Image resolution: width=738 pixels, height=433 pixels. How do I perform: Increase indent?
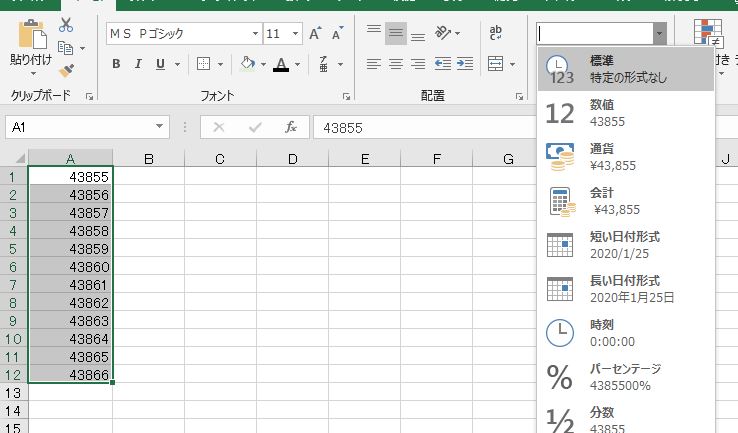465,64
